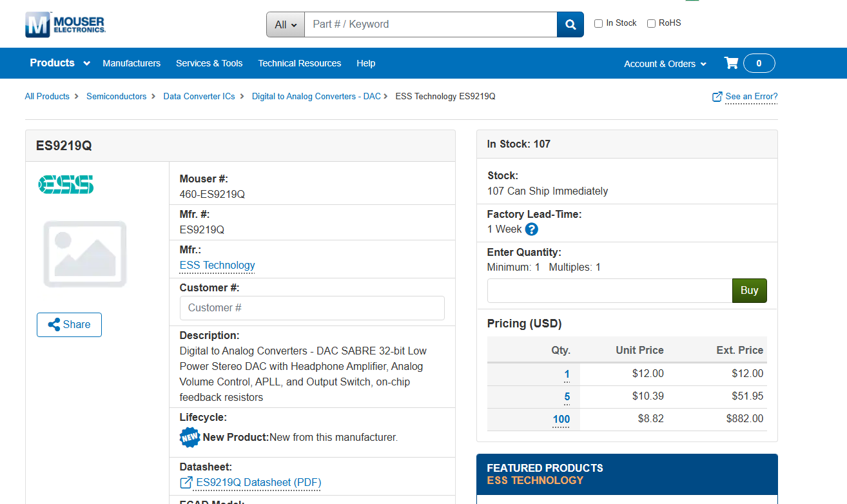Go to Semiconductors breadcrumb
This screenshot has height=504, width=847.
[x=117, y=96]
